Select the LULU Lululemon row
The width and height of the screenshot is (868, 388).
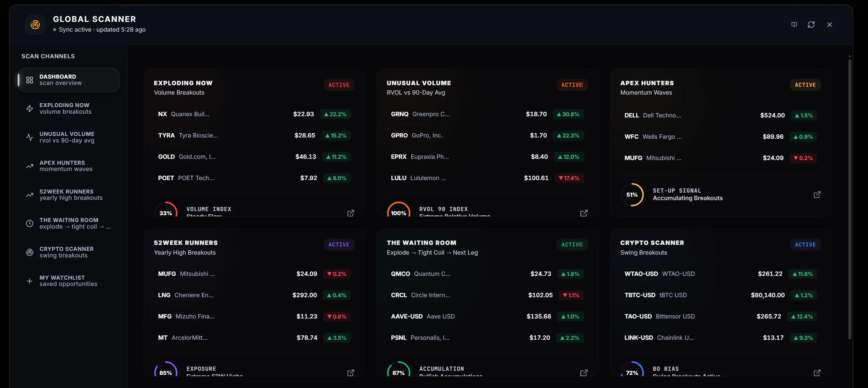coord(487,178)
